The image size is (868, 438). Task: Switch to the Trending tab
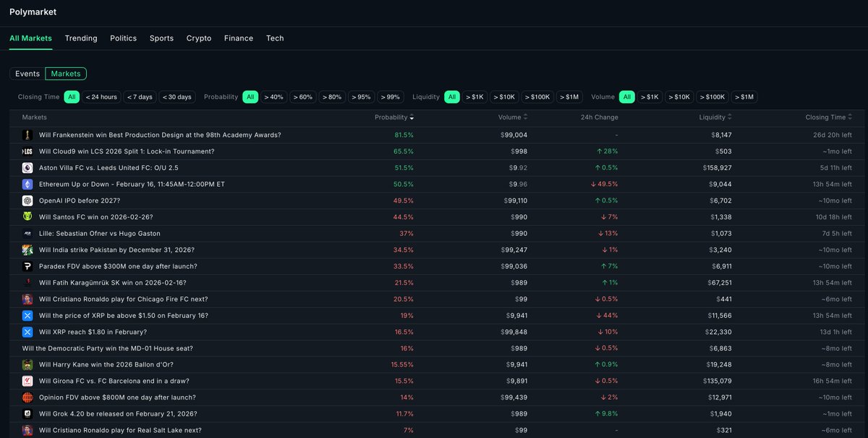point(81,38)
